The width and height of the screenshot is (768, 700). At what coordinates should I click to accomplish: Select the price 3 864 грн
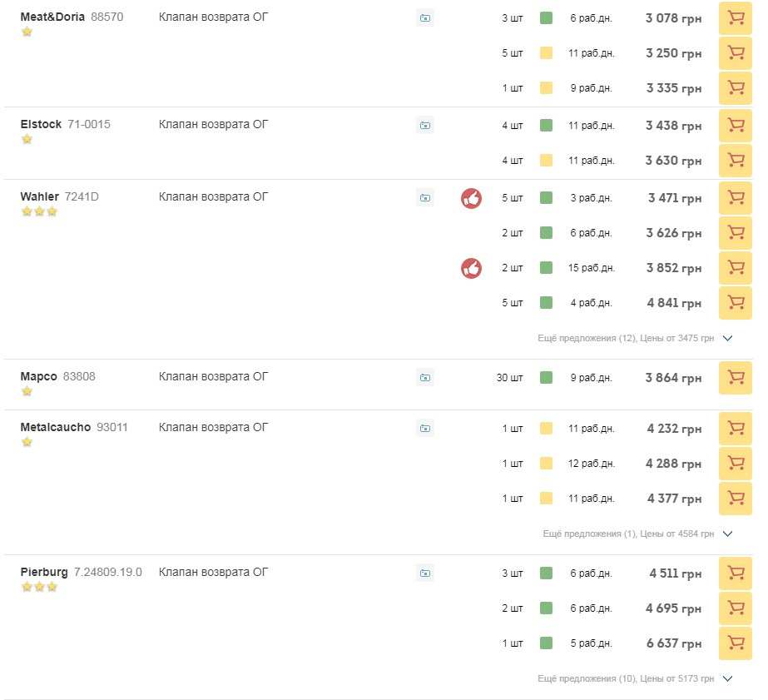pyautogui.click(x=673, y=378)
